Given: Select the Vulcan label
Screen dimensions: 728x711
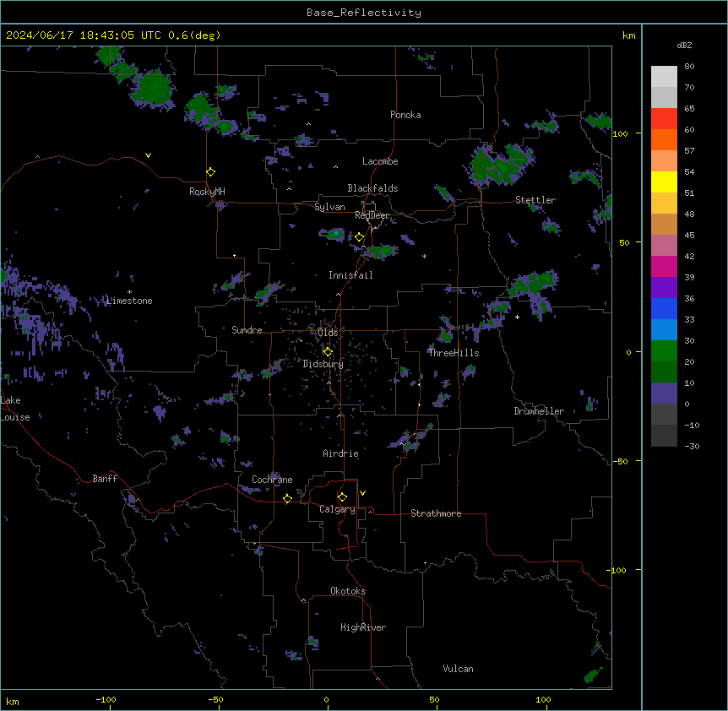Looking at the screenshot, I should pyautogui.click(x=458, y=669).
